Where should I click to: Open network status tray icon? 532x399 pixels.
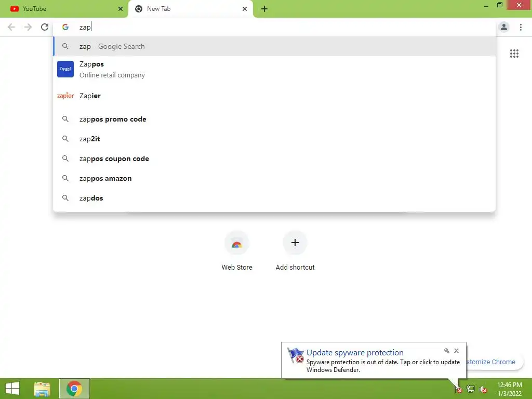click(x=470, y=389)
